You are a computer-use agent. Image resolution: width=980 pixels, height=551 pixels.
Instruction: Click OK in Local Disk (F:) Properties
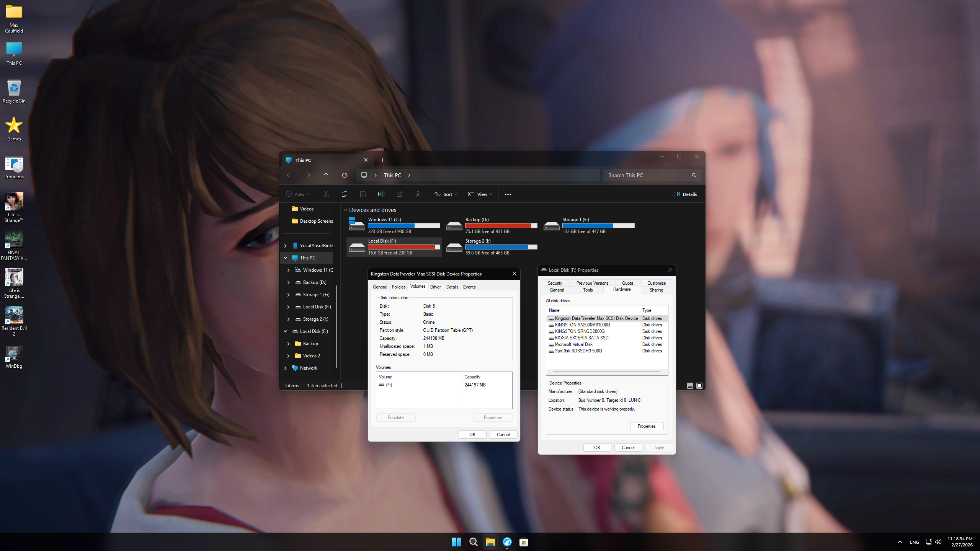597,448
